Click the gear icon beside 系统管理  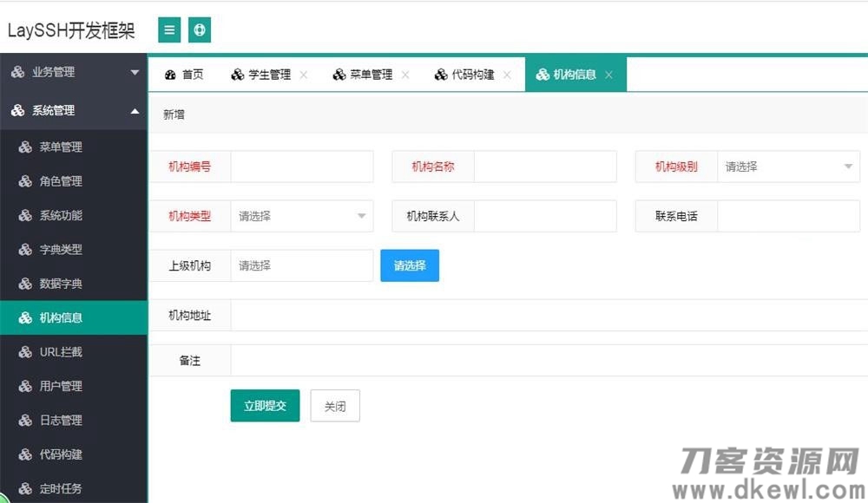(17, 111)
